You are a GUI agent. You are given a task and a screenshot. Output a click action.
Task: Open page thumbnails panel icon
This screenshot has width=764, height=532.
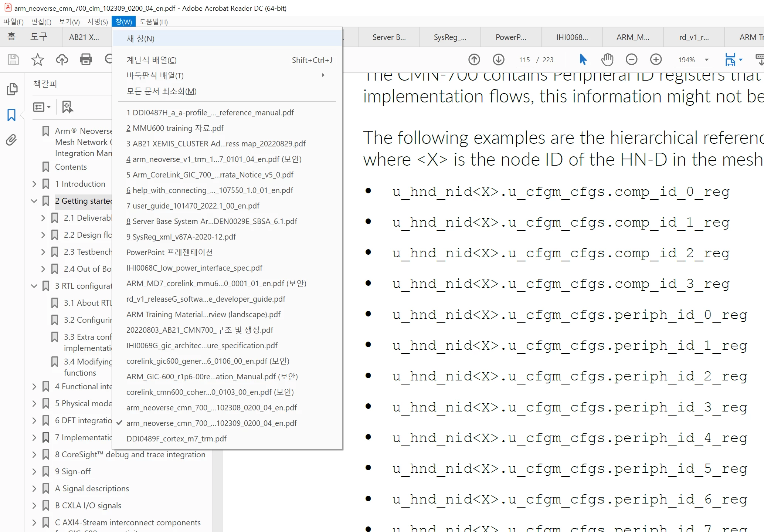[12, 89]
